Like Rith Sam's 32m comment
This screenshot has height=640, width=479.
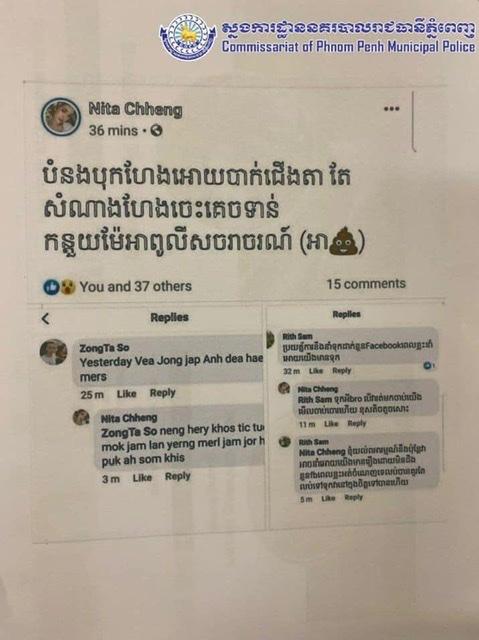(x=316, y=371)
